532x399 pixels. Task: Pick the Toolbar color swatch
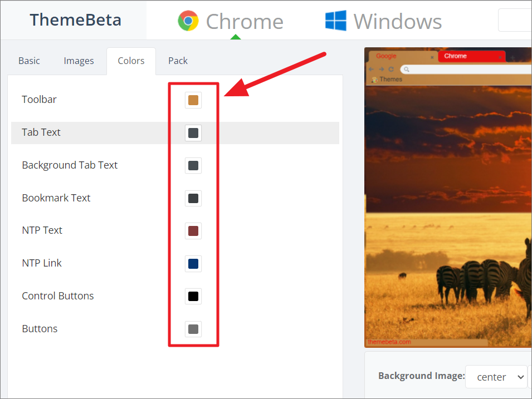[193, 100]
